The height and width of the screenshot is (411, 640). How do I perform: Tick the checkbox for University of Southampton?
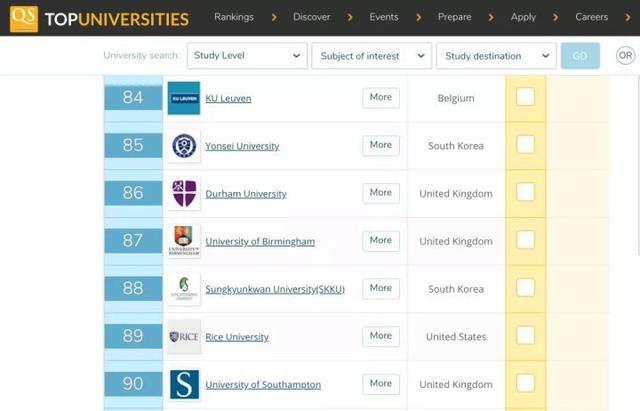(525, 383)
